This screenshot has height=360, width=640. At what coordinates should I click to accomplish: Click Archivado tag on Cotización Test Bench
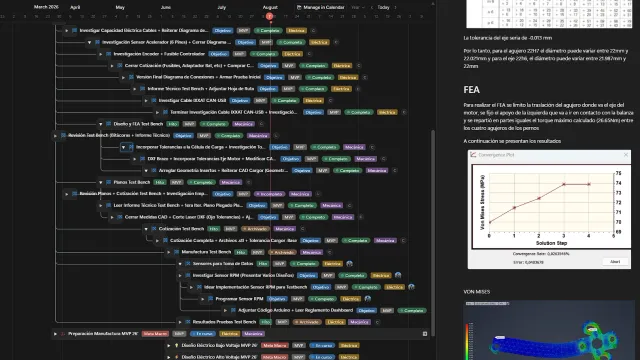(255, 229)
